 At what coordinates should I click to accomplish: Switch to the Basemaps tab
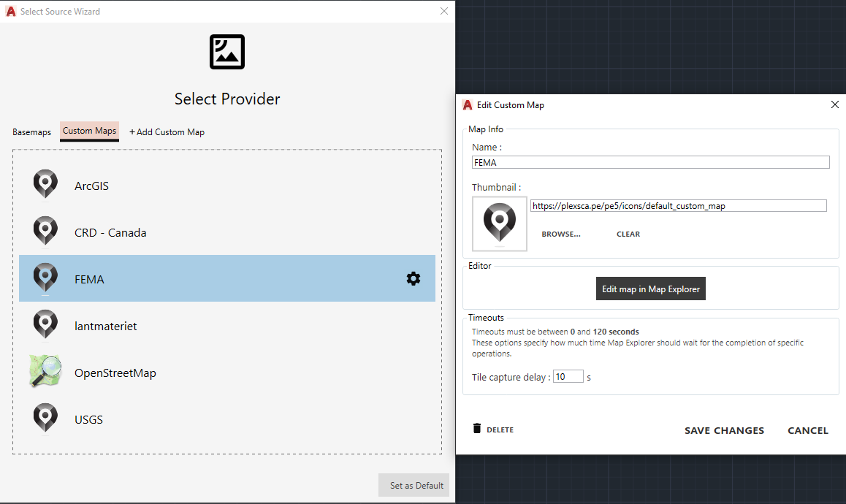(32, 132)
